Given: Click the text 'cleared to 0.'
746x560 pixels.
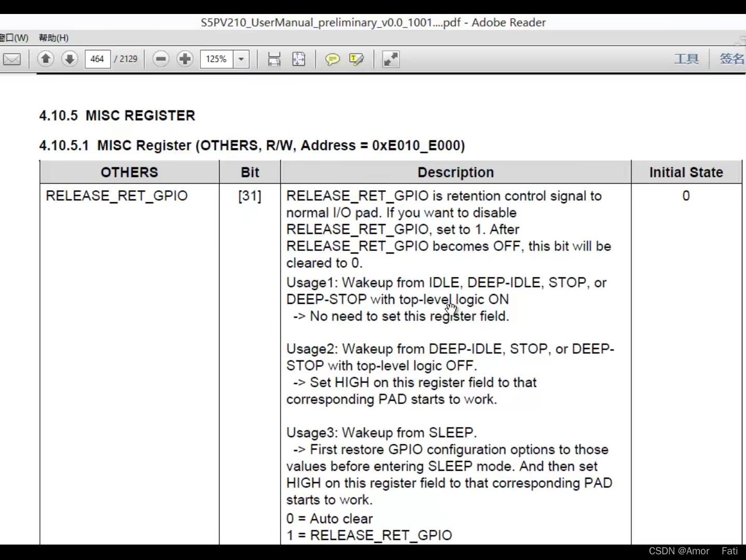Looking at the screenshot, I should [324, 263].
